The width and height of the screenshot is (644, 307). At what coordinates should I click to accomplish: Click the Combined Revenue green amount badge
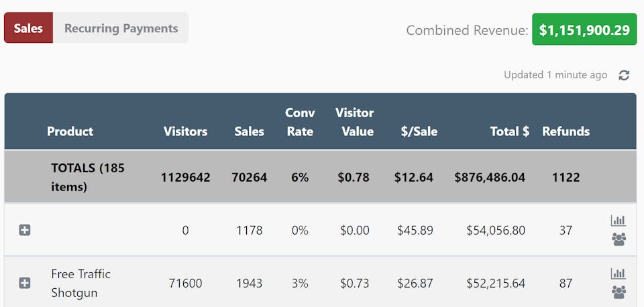coord(584,29)
